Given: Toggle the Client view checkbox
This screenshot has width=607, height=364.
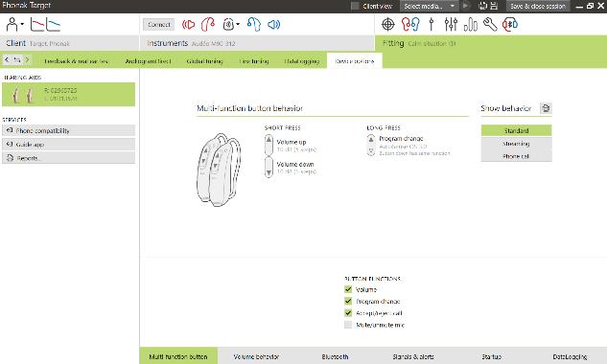Looking at the screenshot, I should click(355, 6).
